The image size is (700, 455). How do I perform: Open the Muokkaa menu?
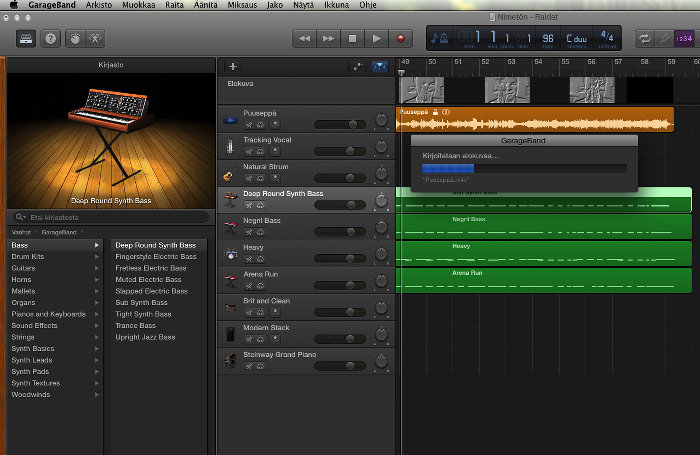tap(139, 5)
